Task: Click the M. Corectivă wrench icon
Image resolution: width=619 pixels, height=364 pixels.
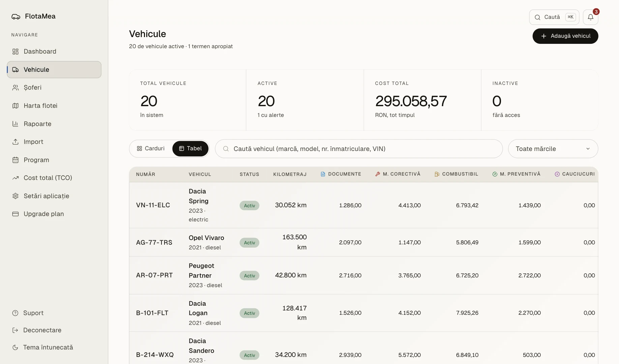Action: pyautogui.click(x=378, y=174)
